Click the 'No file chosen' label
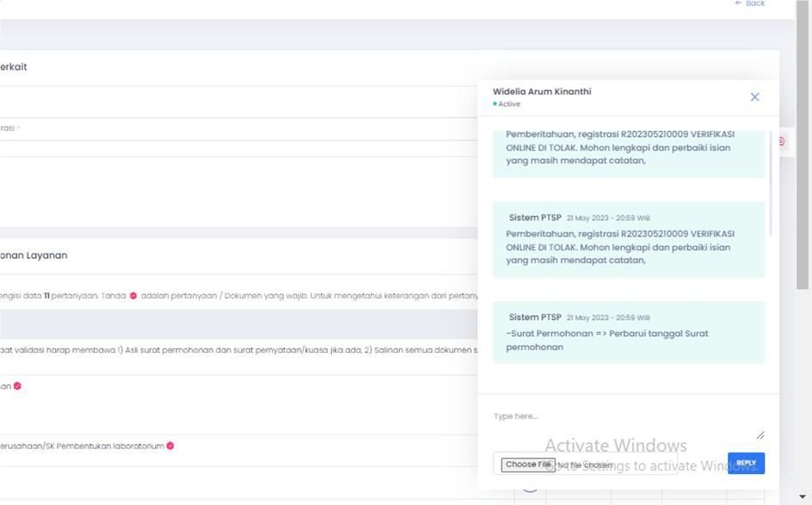This screenshot has height=505, width=812. 585,465
